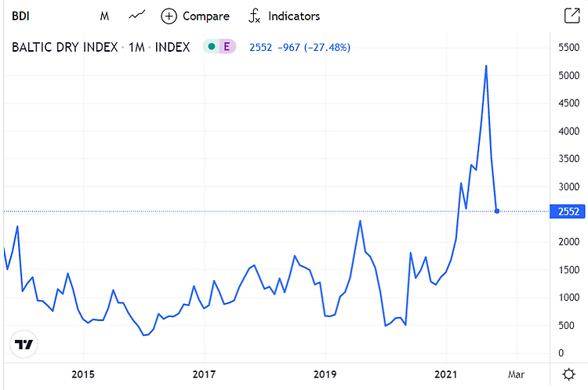Click the 2017 time axis label
This screenshot has height=390, width=588.
[204, 374]
